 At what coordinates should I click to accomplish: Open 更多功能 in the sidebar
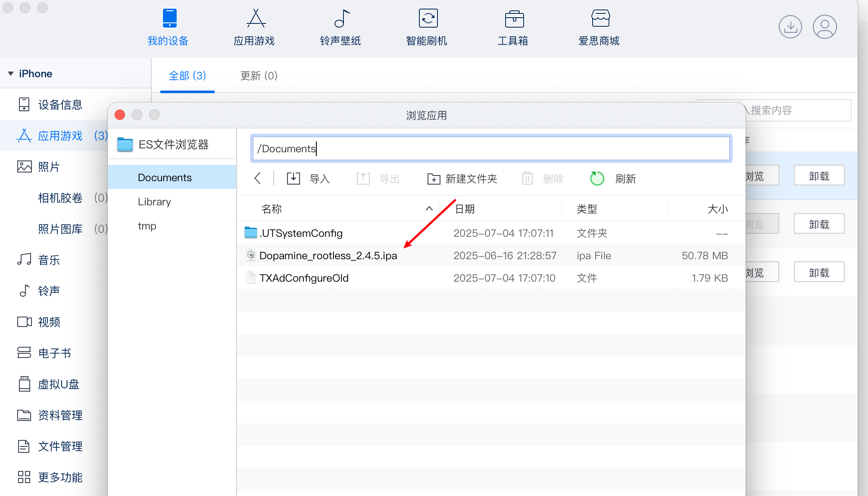click(x=54, y=477)
